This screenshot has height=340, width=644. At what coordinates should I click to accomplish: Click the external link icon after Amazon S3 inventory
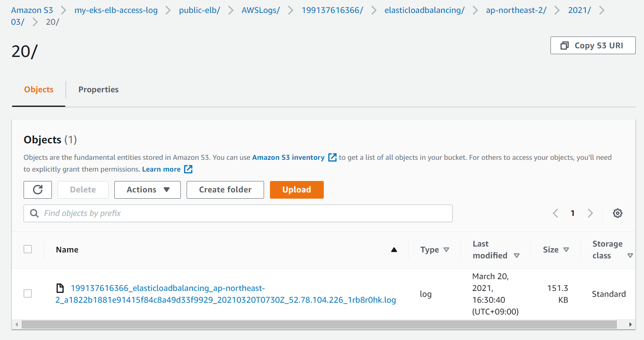[332, 157]
